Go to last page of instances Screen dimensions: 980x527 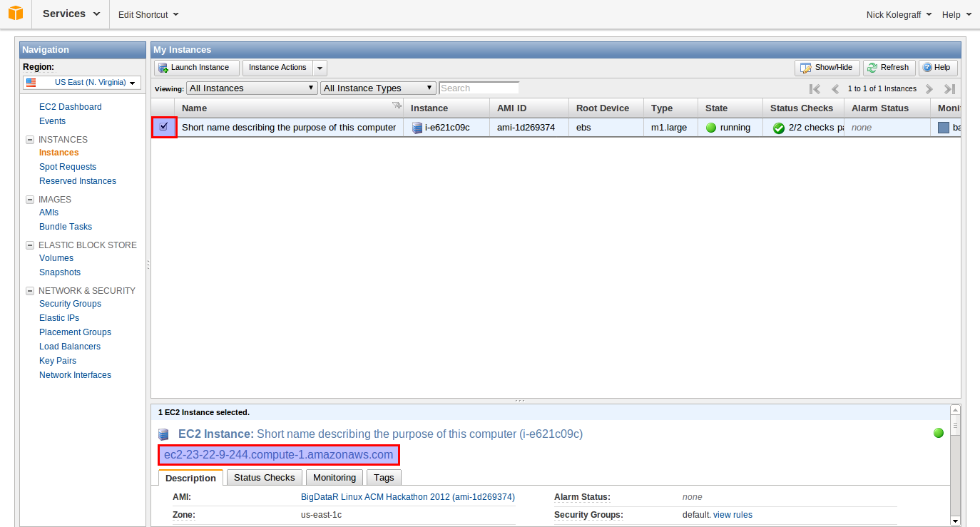pyautogui.click(x=949, y=89)
